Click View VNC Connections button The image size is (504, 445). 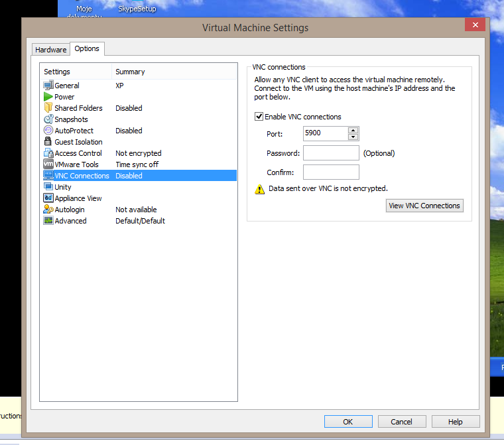[424, 206]
